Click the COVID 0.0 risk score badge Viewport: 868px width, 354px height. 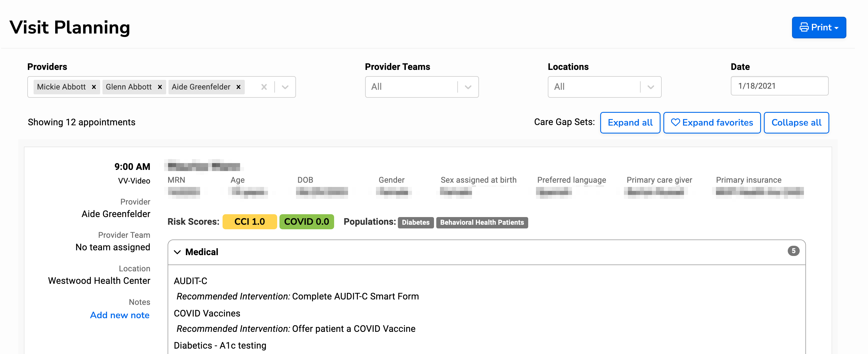306,222
